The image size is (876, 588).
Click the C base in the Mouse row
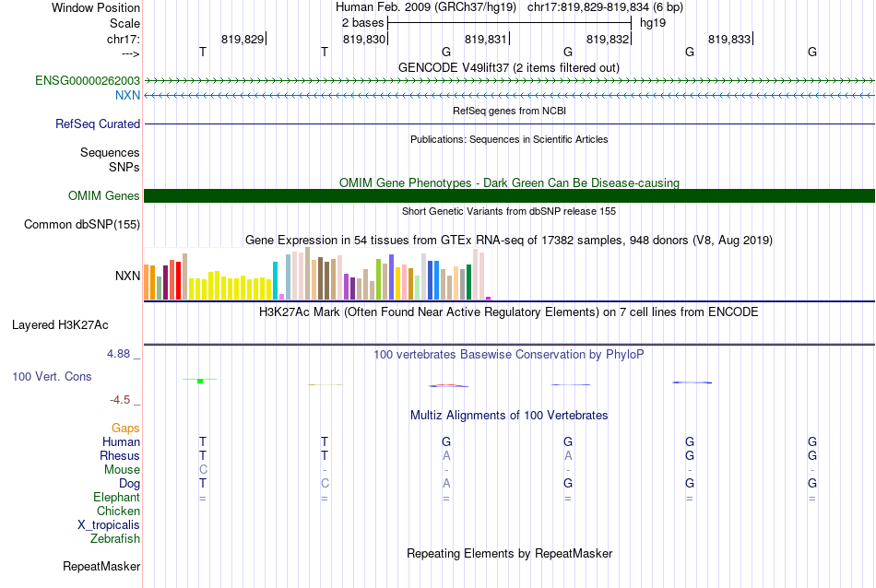(x=203, y=470)
